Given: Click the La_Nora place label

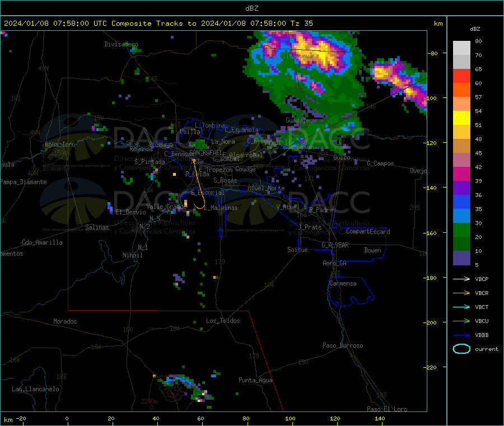Looking at the screenshot, I should [x=223, y=142].
